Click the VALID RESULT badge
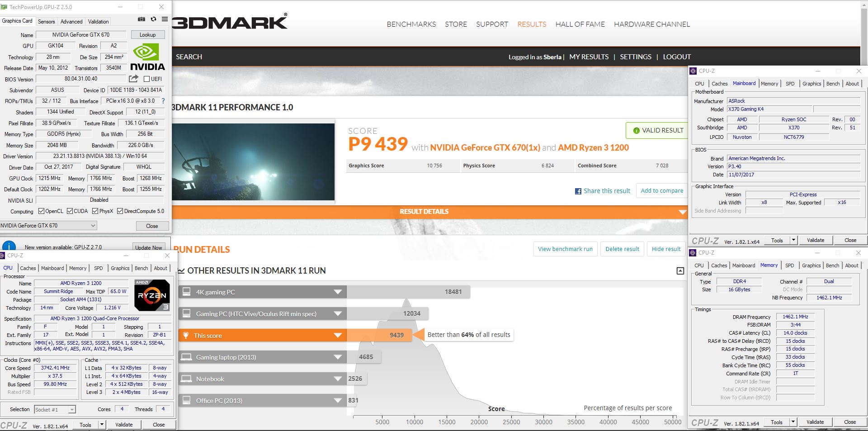Screen dimensions: 868x431 pos(656,130)
